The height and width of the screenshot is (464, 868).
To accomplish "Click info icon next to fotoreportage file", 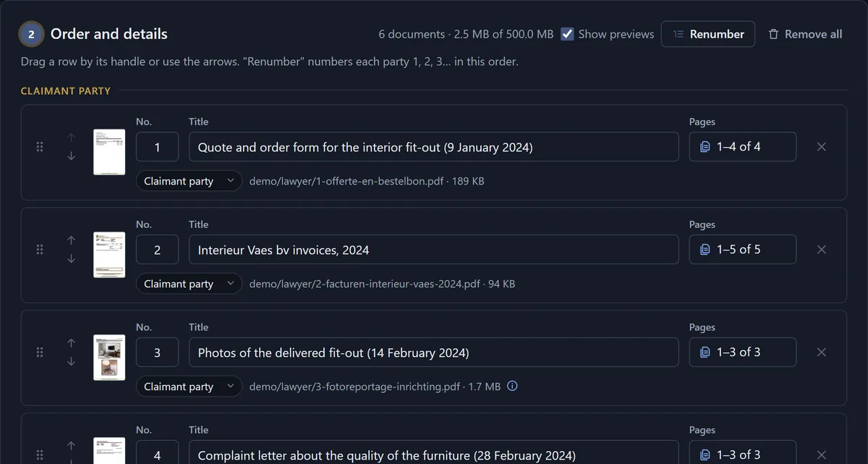I will tap(512, 386).
